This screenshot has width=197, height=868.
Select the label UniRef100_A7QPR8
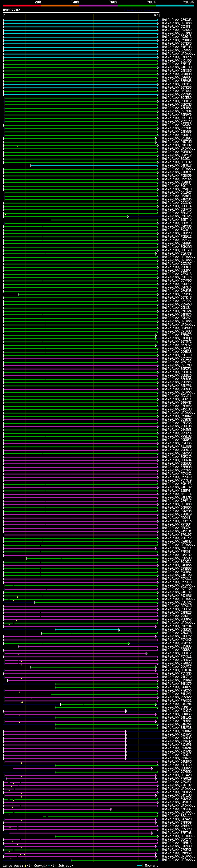pos(177,233)
